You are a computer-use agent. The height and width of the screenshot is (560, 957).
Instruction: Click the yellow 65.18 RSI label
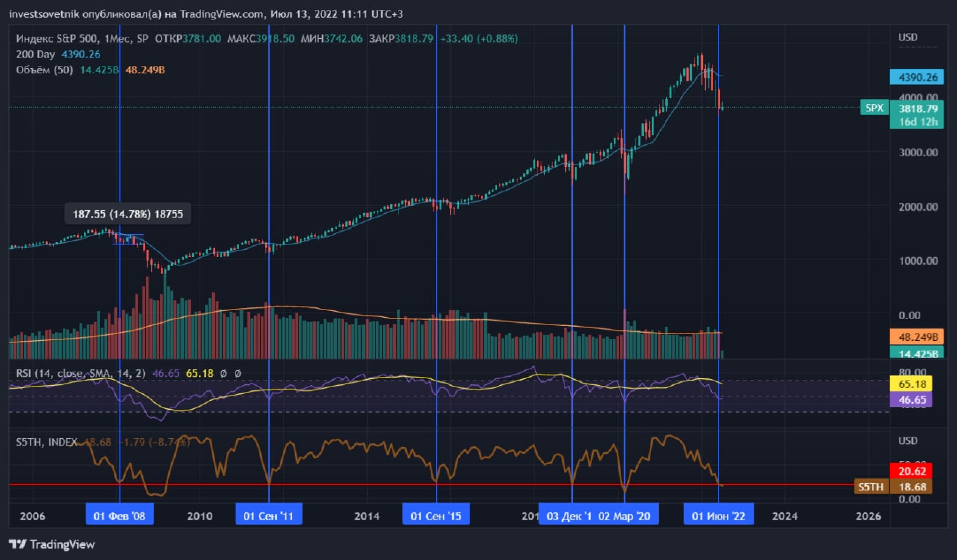(911, 384)
